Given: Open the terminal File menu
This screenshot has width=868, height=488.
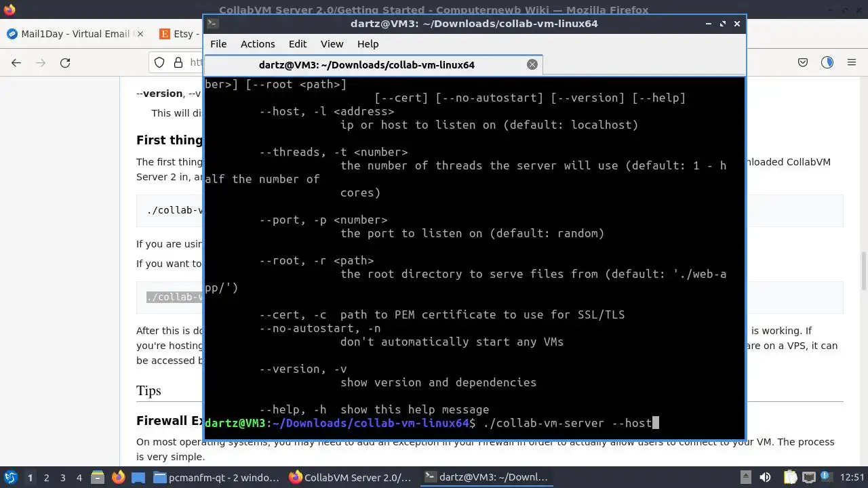Looking at the screenshot, I should 218,43.
